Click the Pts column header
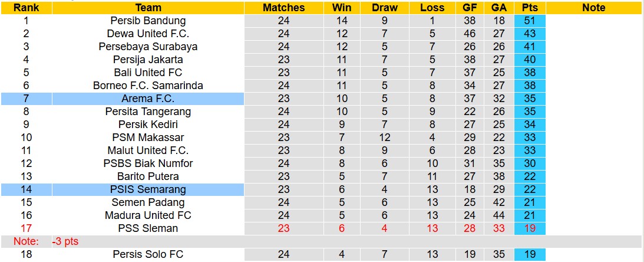 [x=529, y=8]
